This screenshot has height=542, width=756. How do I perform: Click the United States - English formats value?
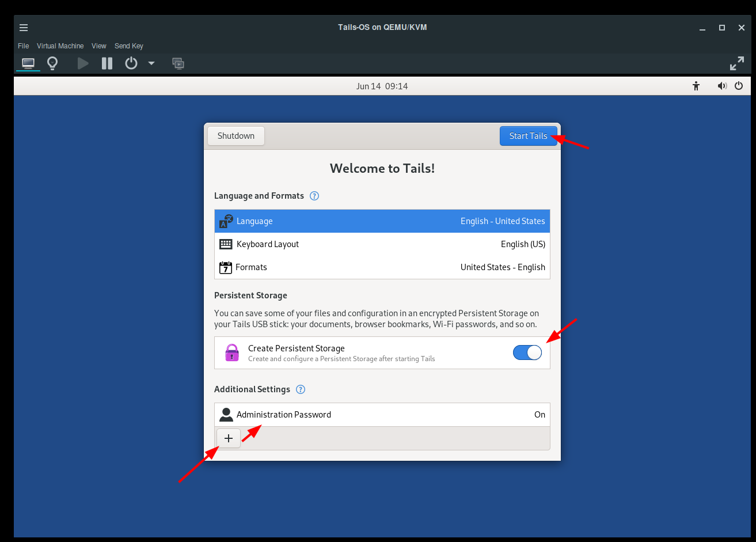click(x=503, y=267)
